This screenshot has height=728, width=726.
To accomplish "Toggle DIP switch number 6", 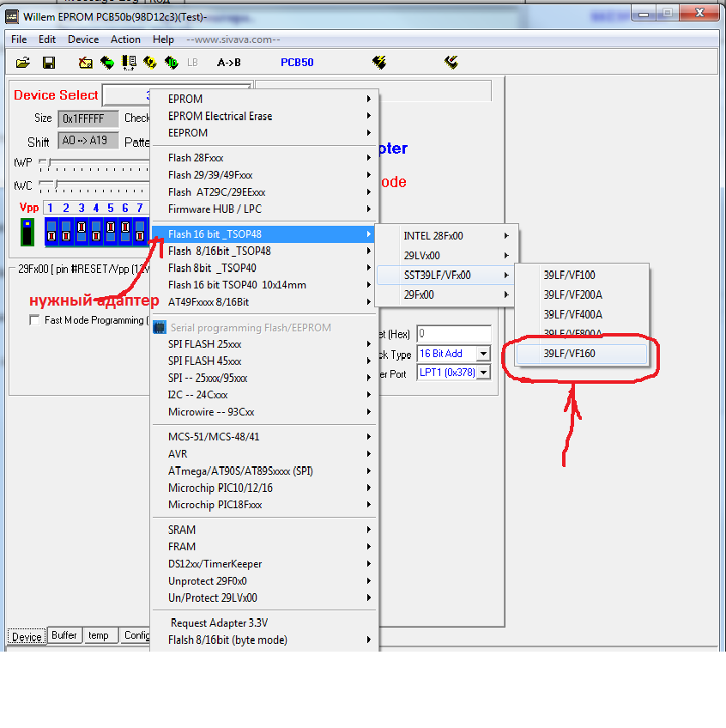I will [x=125, y=231].
